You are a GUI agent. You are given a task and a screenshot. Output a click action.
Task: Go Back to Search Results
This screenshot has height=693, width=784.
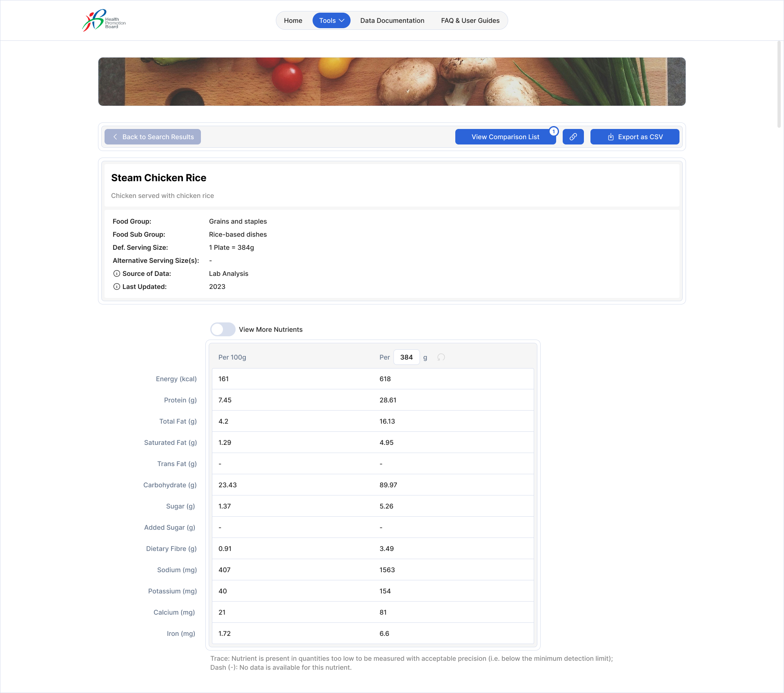[x=153, y=137]
